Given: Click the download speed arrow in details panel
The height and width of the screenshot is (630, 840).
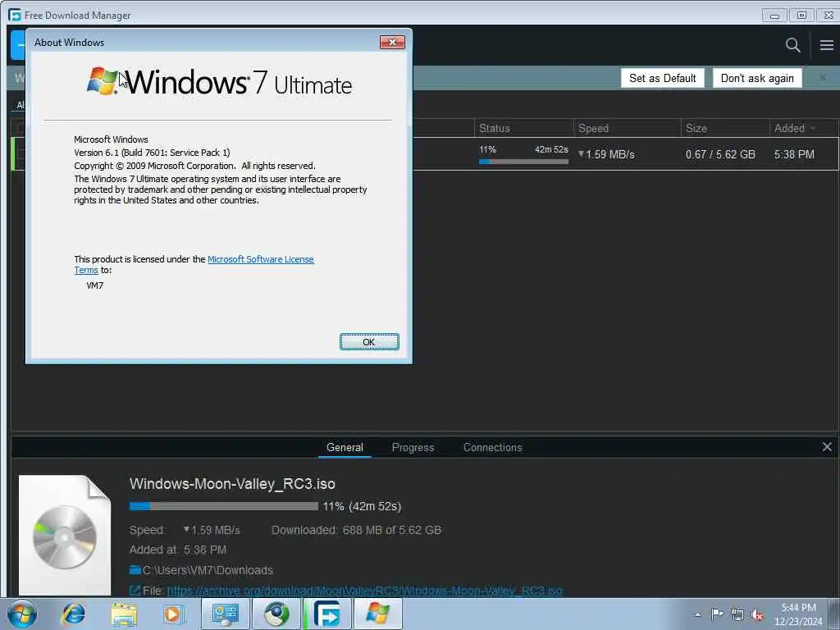Looking at the screenshot, I should (x=186, y=529).
